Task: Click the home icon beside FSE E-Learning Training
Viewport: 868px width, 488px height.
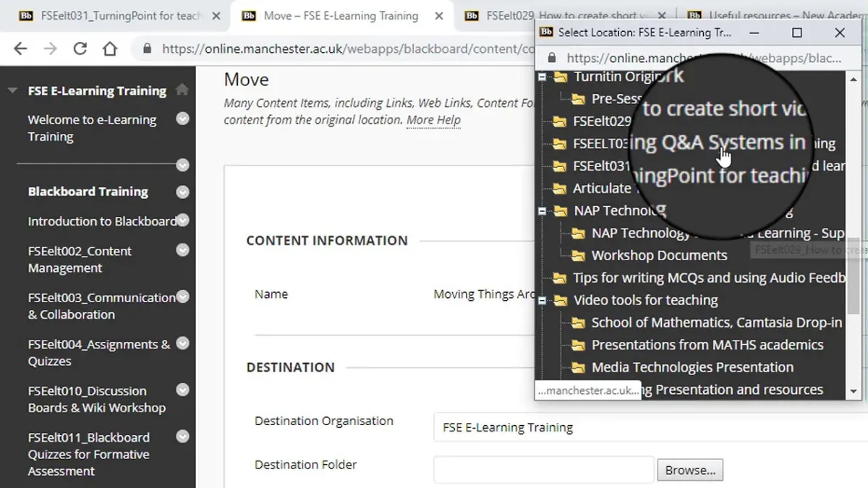Action: 182,90
